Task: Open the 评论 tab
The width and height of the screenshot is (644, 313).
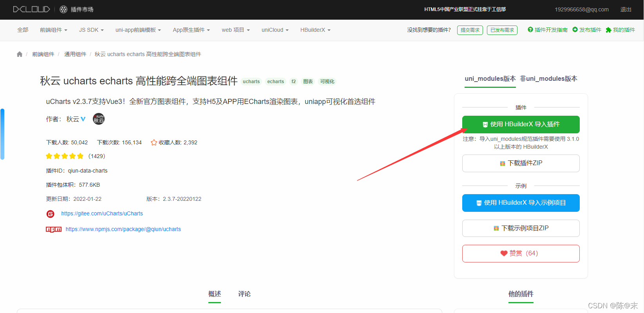Action: click(x=244, y=294)
